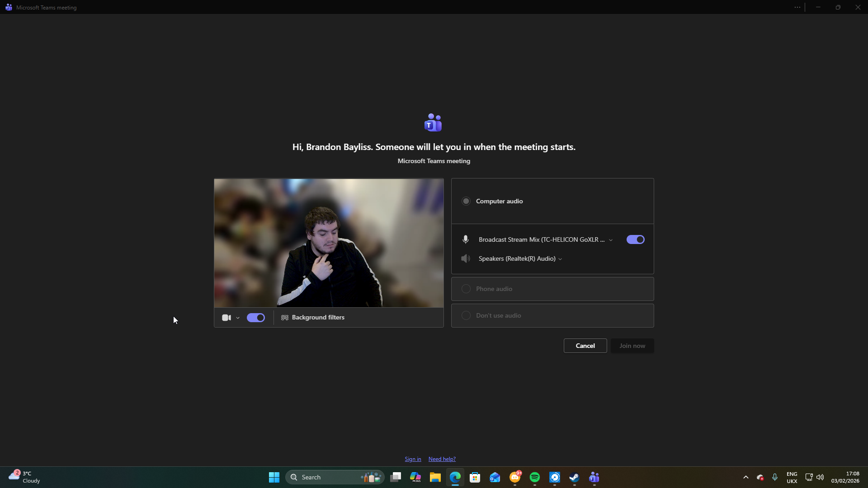Select the Phone audio option
Image resolution: width=868 pixels, height=488 pixels.
[466, 289]
